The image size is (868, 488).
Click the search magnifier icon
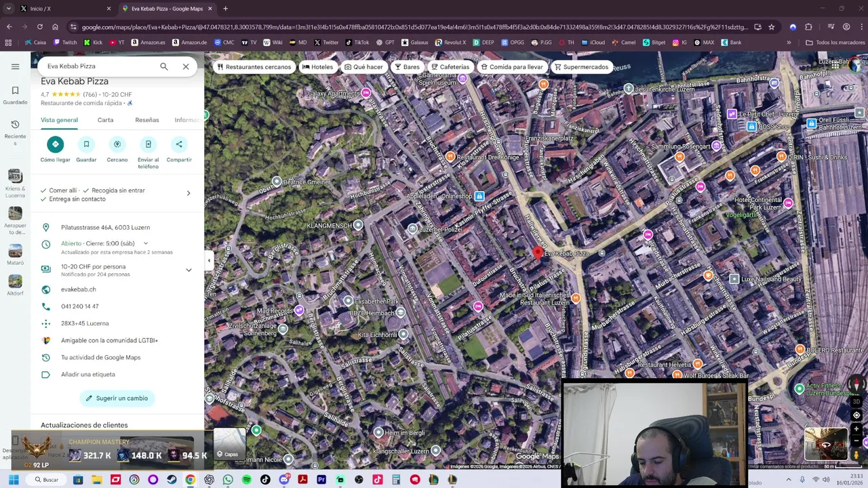pos(163,66)
